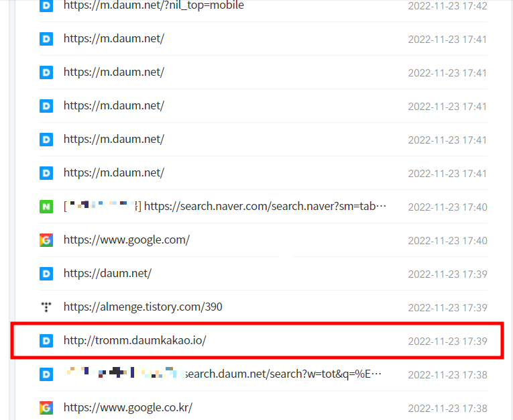
Task: Select the timestamp of the www.google.com row
Action: coord(447,241)
